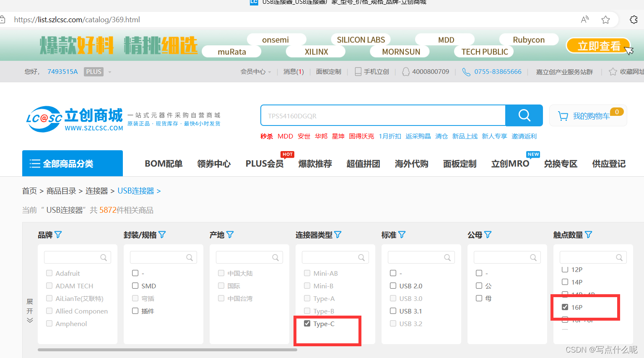
Task: Click the 首页 breadcrumb link
Action: 29,191
